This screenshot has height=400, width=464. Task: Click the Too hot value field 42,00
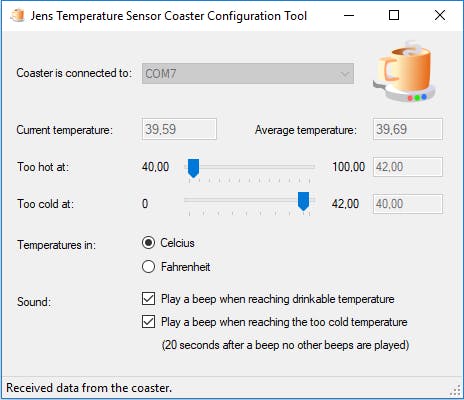point(408,167)
